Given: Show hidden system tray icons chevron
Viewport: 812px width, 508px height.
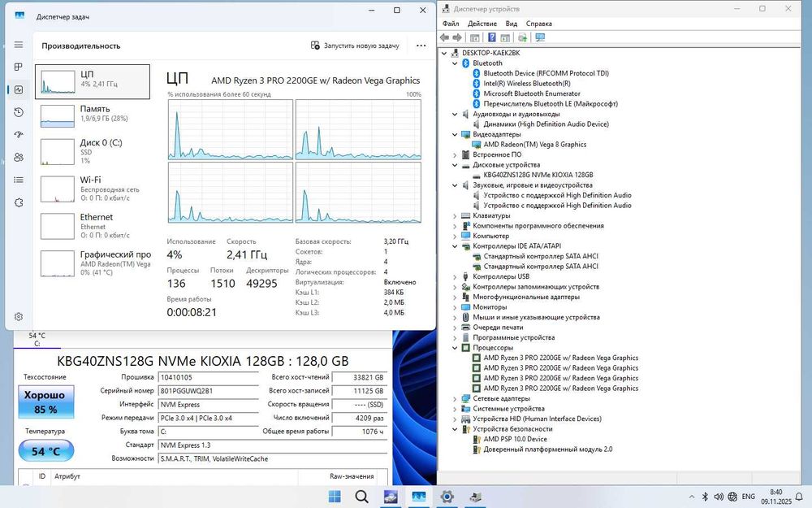Looking at the screenshot, I should coord(691,497).
